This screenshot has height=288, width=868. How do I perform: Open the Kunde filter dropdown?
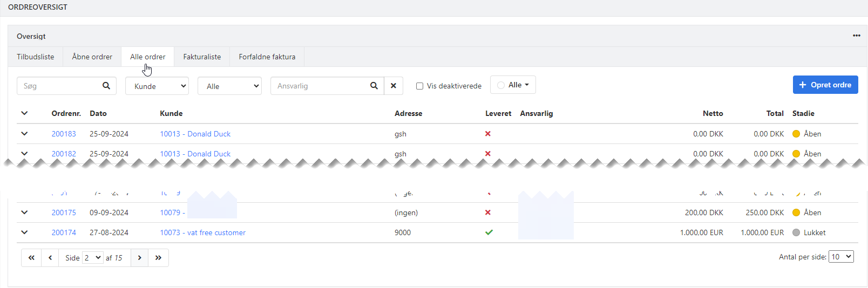click(157, 86)
